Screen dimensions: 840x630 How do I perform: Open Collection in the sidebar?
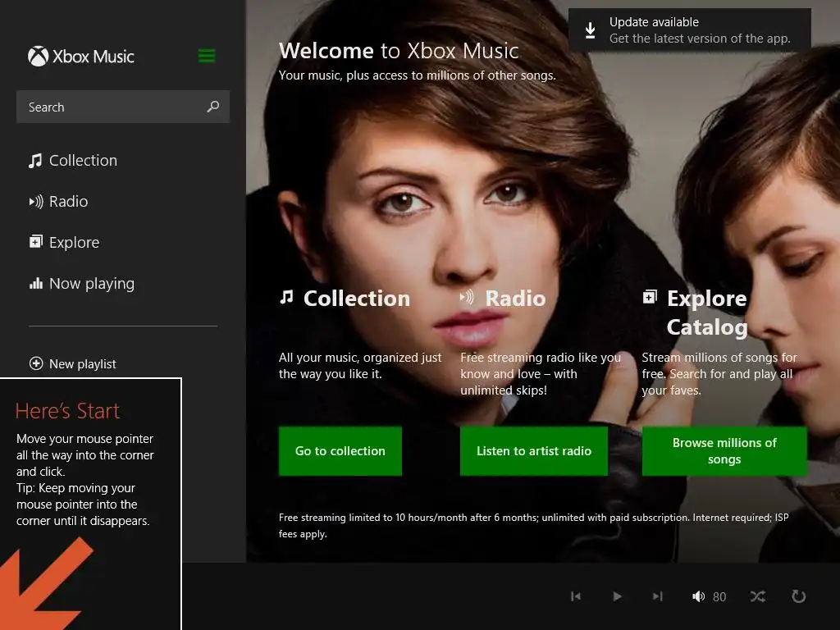click(73, 160)
